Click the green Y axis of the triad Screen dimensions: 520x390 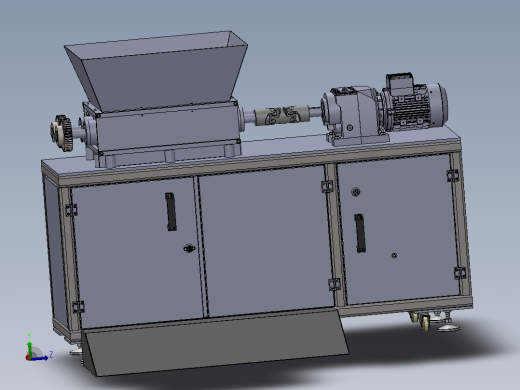[29, 348]
